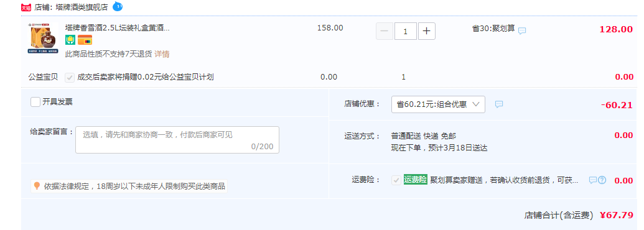Click the 省30:聚划算 promotion text
Screen dimensions: 644x230
[493, 29]
